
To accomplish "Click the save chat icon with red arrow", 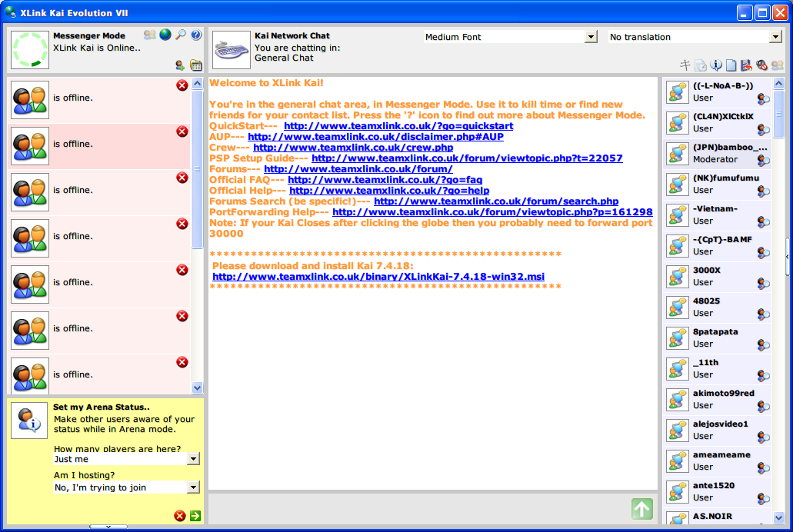I will coord(747,65).
